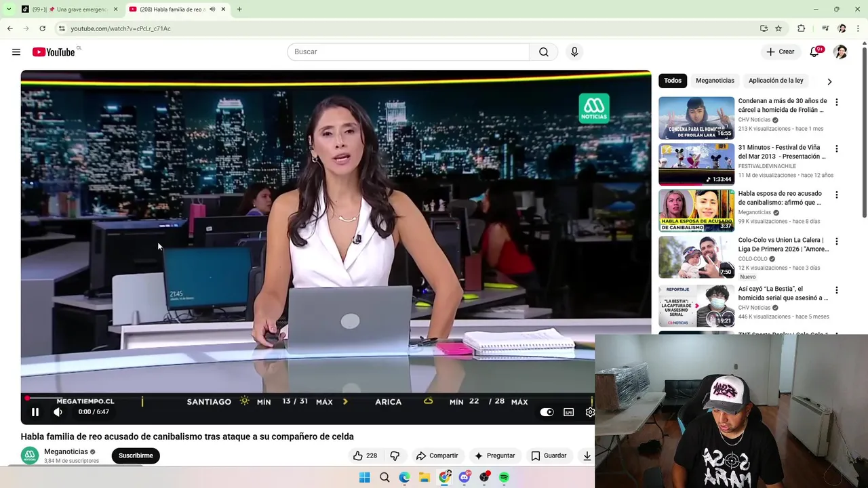Click the search magnifier button

[x=544, y=52]
